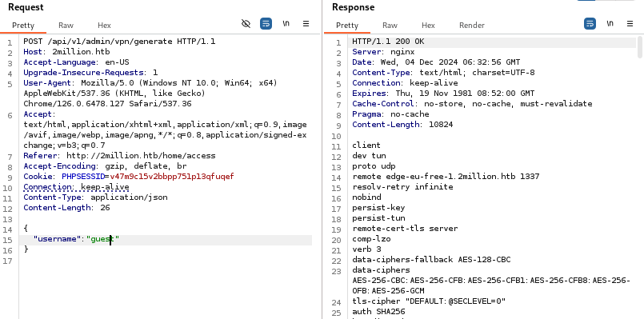Click the "proto udp" response line
The height and width of the screenshot is (319, 644).
pos(374,166)
